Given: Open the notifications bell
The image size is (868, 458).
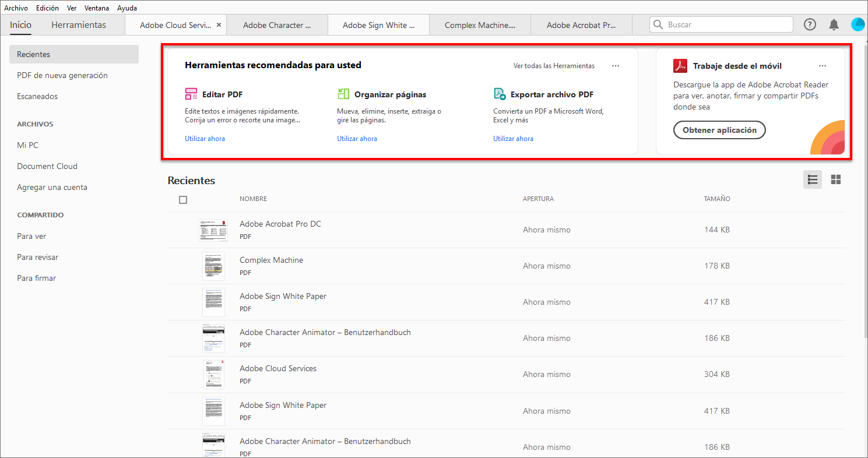Looking at the screenshot, I should 834,24.
